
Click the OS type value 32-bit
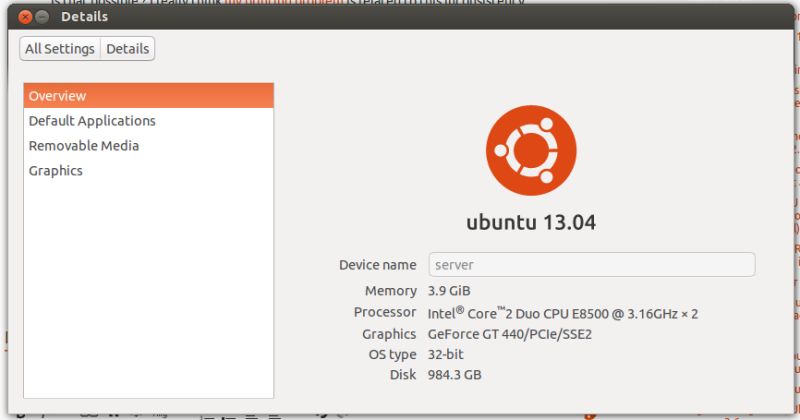[445, 354]
